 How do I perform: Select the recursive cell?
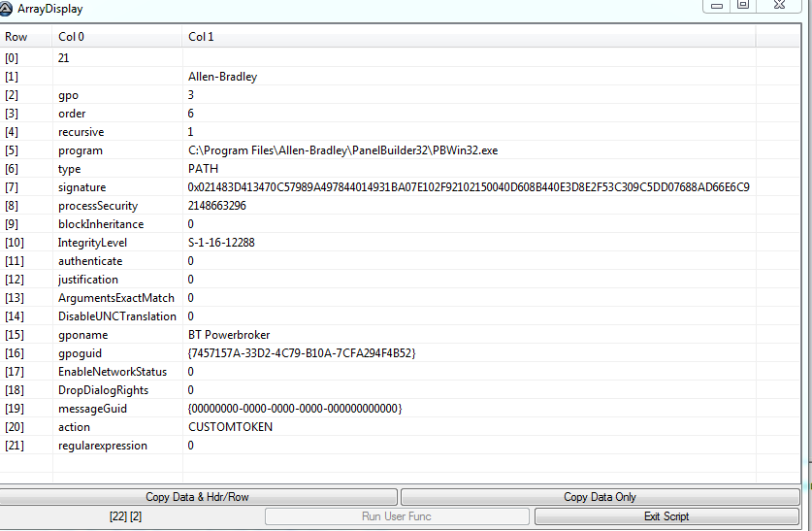point(81,132)
